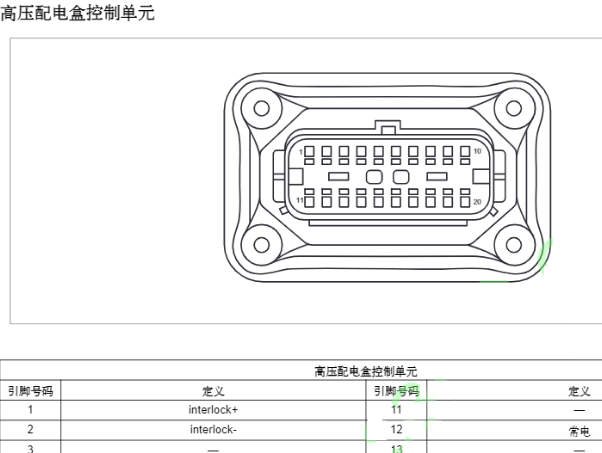
Task: Click the left 定义 column header
Action: pyautogui.click(x=213, y=391)
